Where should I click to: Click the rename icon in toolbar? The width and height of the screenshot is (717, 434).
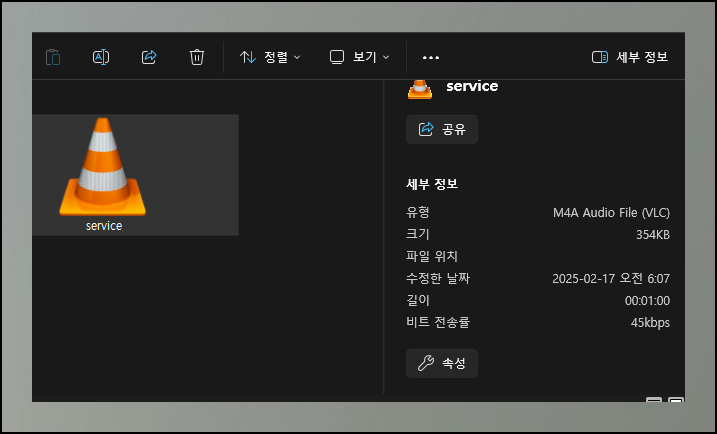pos(101,57)
